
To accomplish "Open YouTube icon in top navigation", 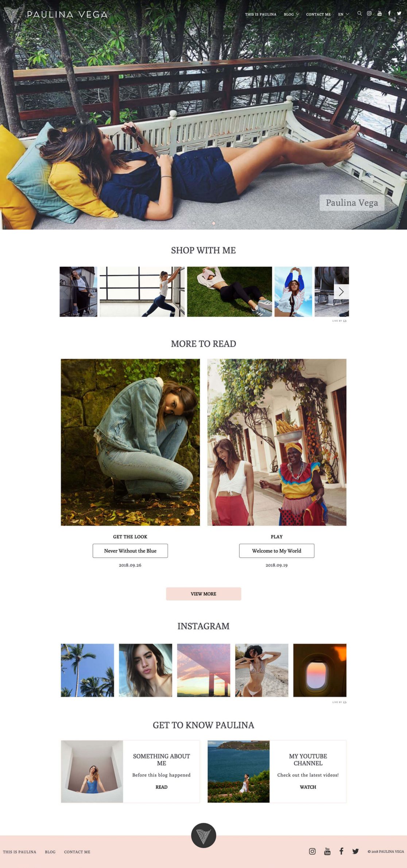I will coord(379,13).
